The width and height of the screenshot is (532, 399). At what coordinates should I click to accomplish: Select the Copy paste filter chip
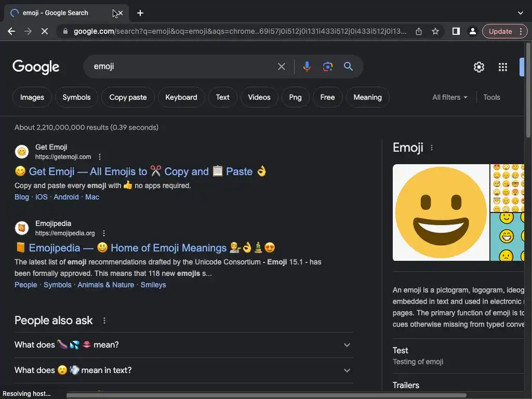[x=128, y=97]
